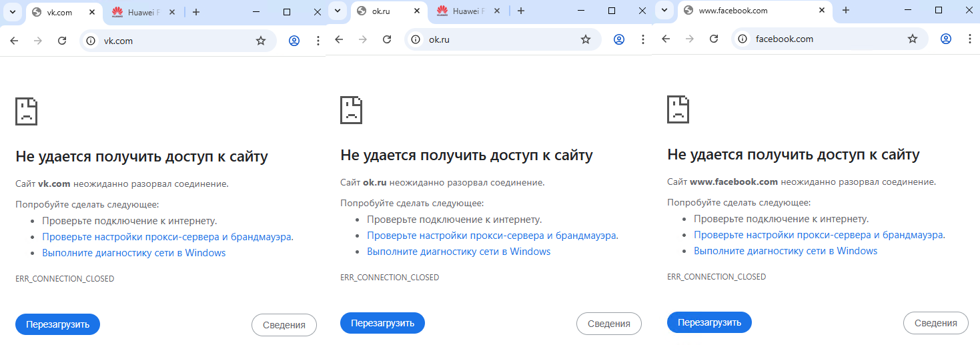The height and width of the screenshot is (347, 980).
Task: Switch to the ok.ru tab
Action: click(x=390, y=11)
